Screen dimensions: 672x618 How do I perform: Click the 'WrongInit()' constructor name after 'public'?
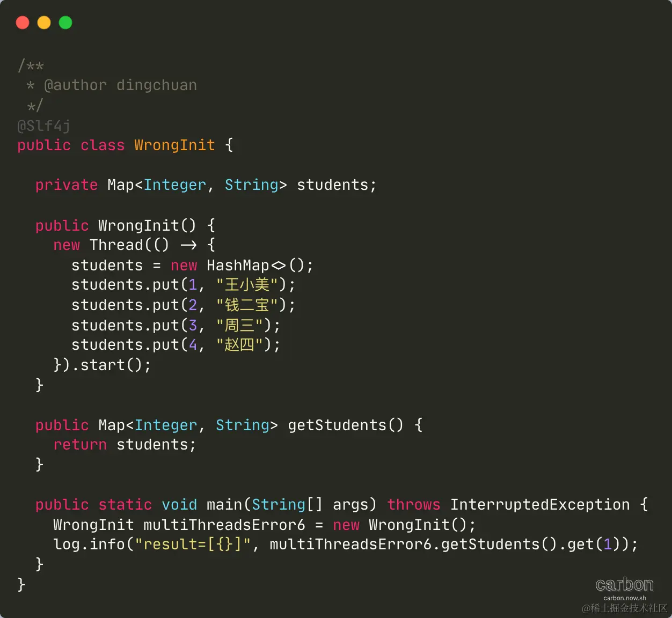(x=148, y=225)
